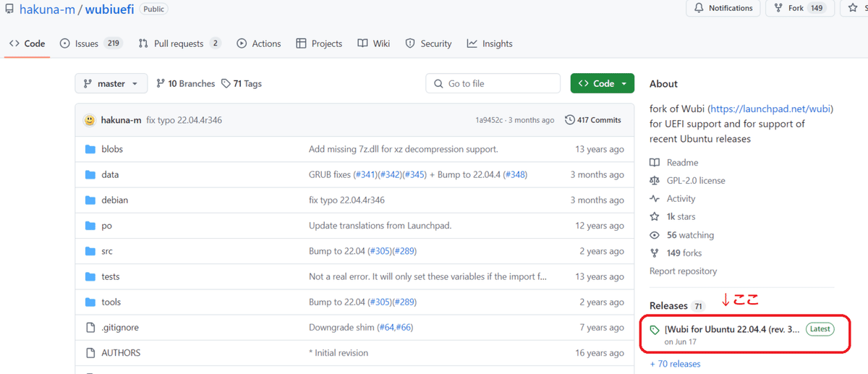This screenshot has width=868, height=374.
Task: Focus the Go to file search field
Action: coord(493,83)
